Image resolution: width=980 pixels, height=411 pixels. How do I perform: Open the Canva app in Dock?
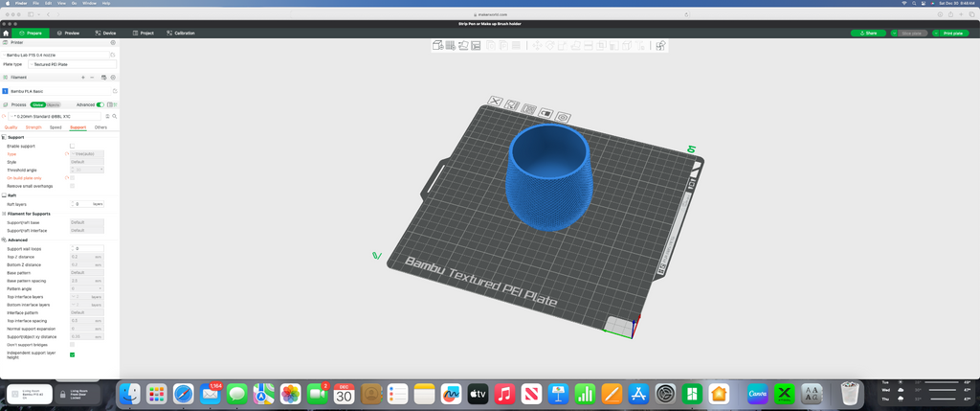(758, 394)
